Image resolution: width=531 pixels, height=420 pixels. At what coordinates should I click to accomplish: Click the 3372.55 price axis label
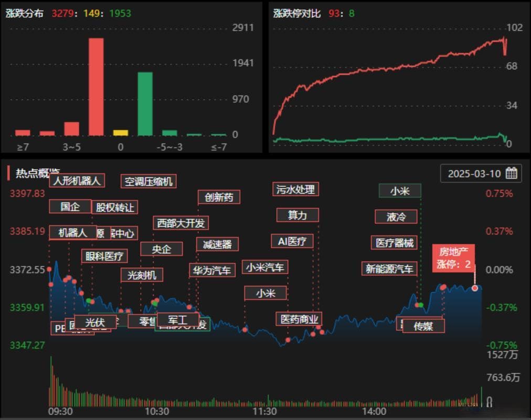(27, 270)
